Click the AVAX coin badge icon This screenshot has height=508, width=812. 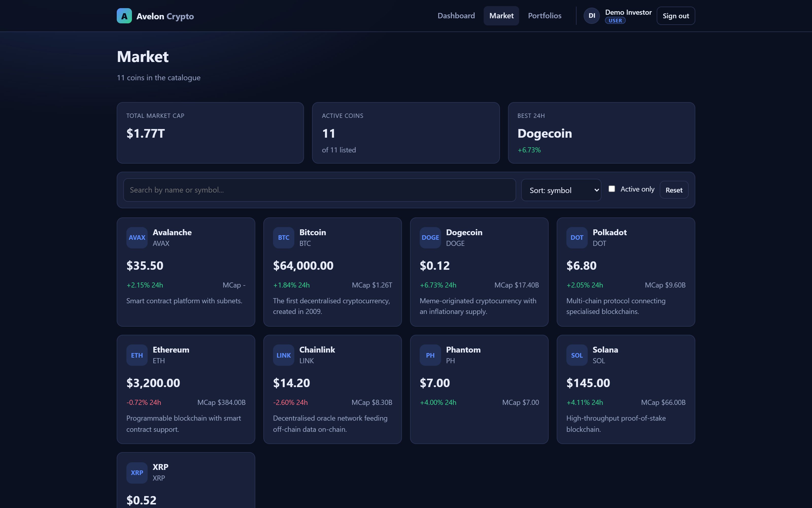click(x=137, y=237)
